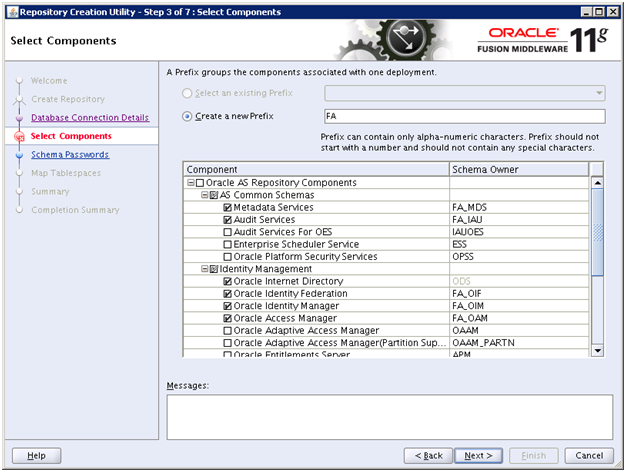Click the Create Repository step
This screenshot has width=626, height=472.
point(68,99)
